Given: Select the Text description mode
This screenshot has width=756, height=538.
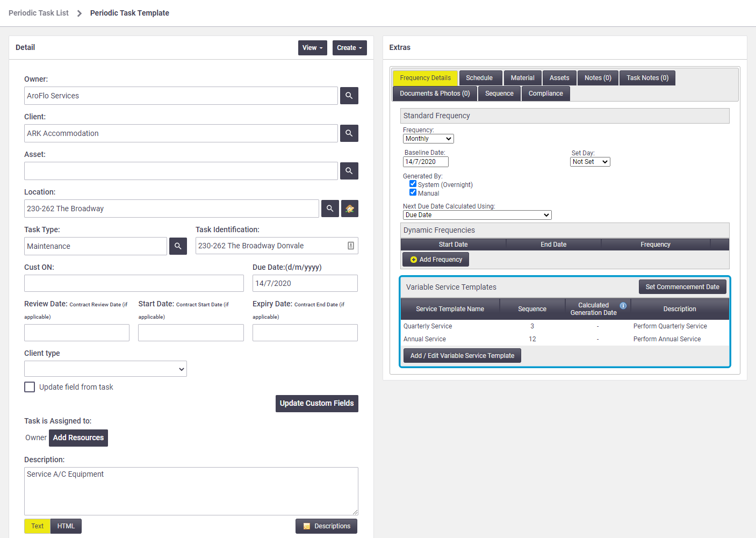Looking at the screenshot, I should [x=38, y=526].
